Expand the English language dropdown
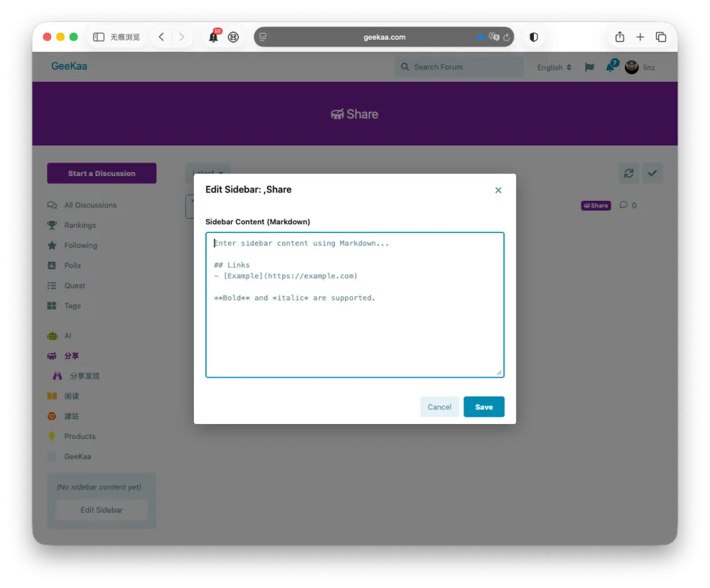Viewport: 710px width, 588px height. point(554,67)
